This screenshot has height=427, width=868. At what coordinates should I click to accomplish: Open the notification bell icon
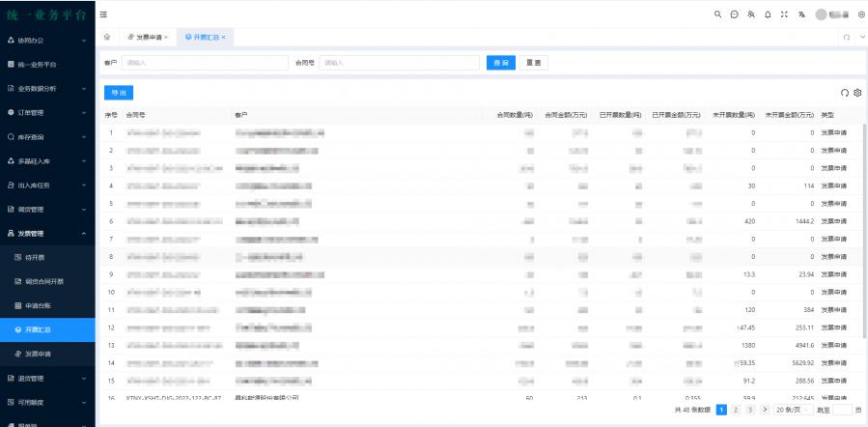click(767, 14)
